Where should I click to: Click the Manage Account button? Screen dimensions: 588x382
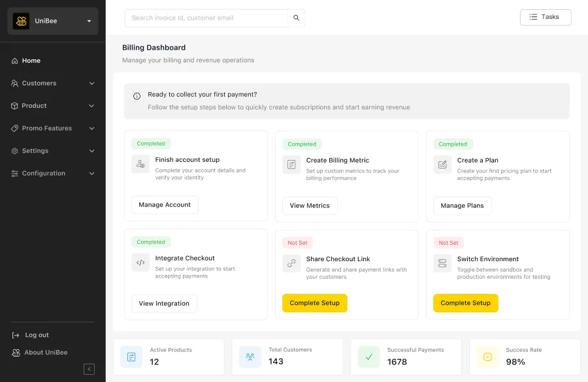point(164,204)
